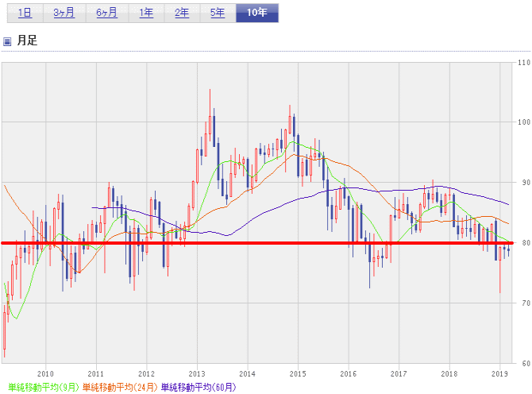Click the tallest 2013 candlestick peak

(210, 115)
